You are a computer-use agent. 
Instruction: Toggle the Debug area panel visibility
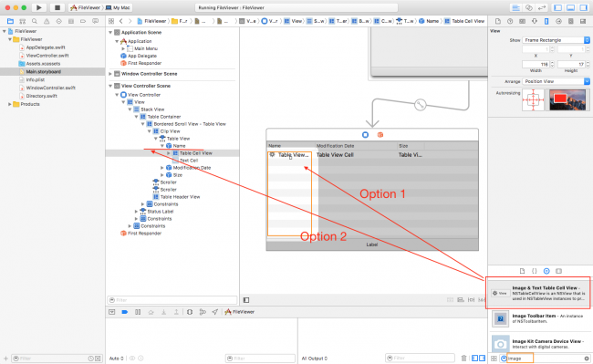pyautogui.click(x=571, y=7)
